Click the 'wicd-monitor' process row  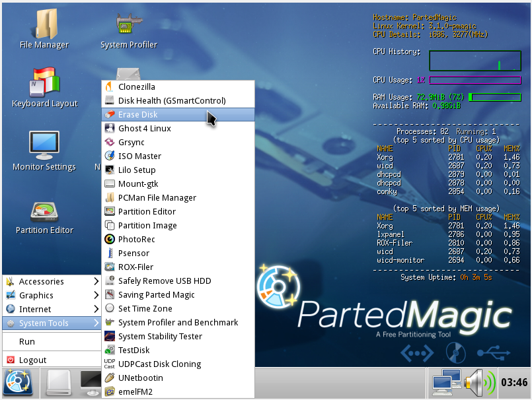[x=448, y=260]
